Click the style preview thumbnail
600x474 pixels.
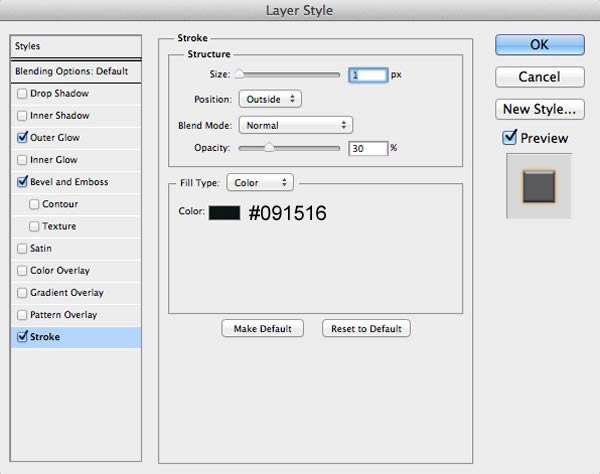point(539,186)
